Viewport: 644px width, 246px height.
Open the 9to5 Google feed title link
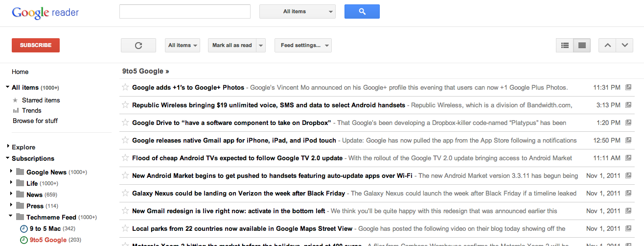point(145,71)
